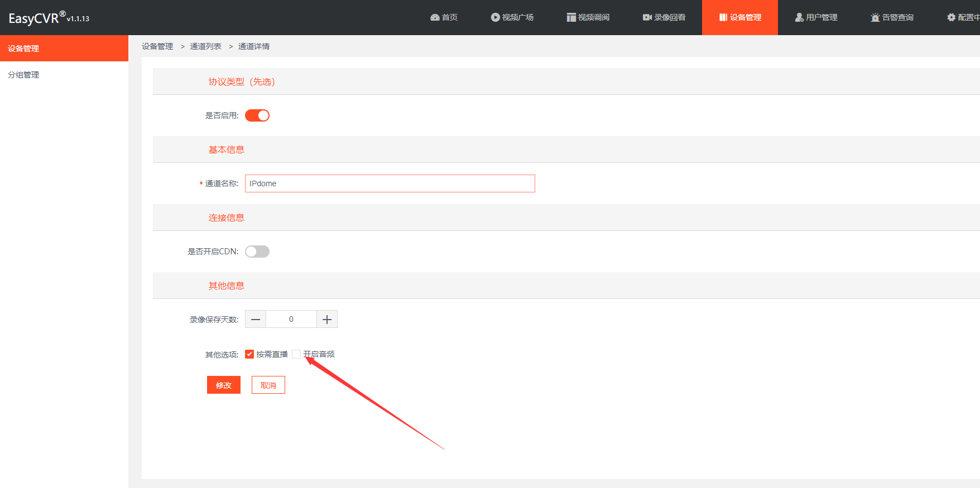Check the 开启音频 checkbox
The image size is (980, 488).
(296, 354)
